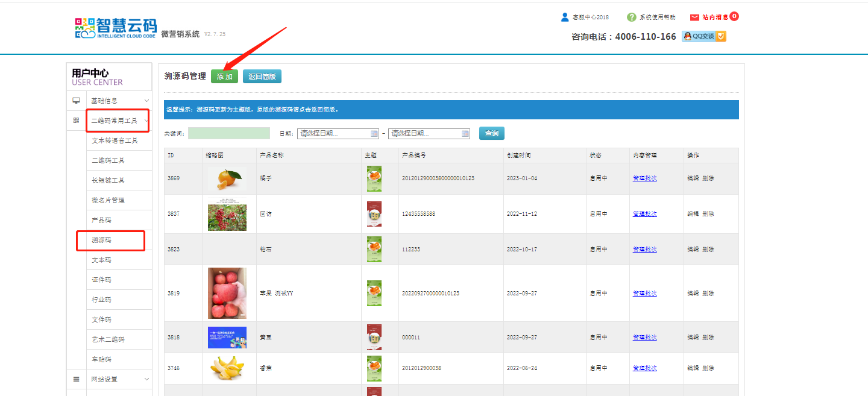Open 产品码 from the sidebar menu
Screen dimensions: 868x396
[101, 220]
